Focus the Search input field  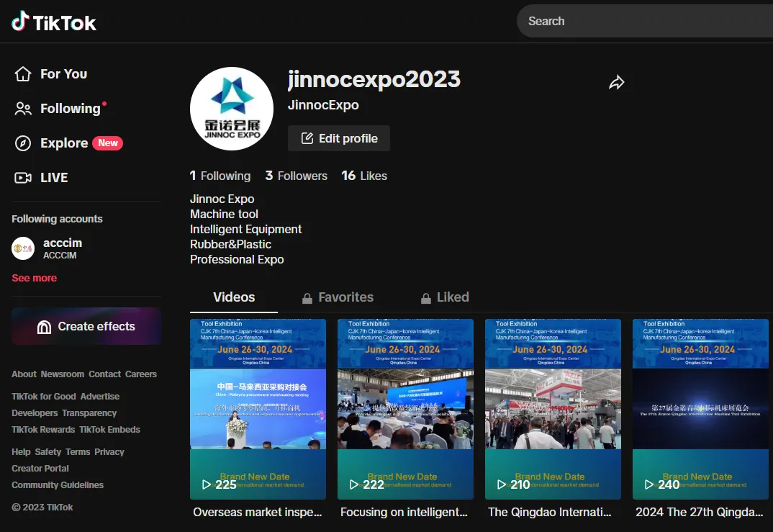(645, 21)
